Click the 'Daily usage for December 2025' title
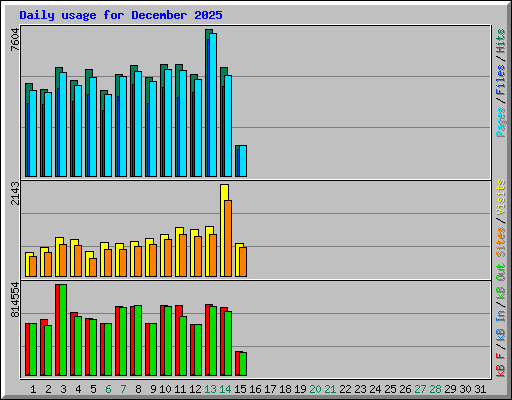Viewport: 512px width, 400px height. point(121,15)
